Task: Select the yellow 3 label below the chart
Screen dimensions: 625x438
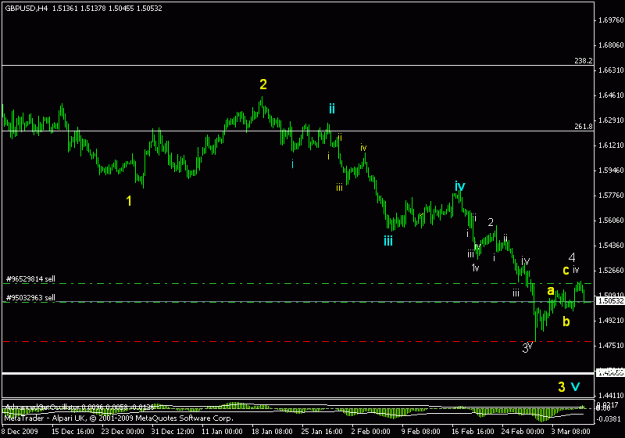Action: pyautogui.click(x=562, y=387)
